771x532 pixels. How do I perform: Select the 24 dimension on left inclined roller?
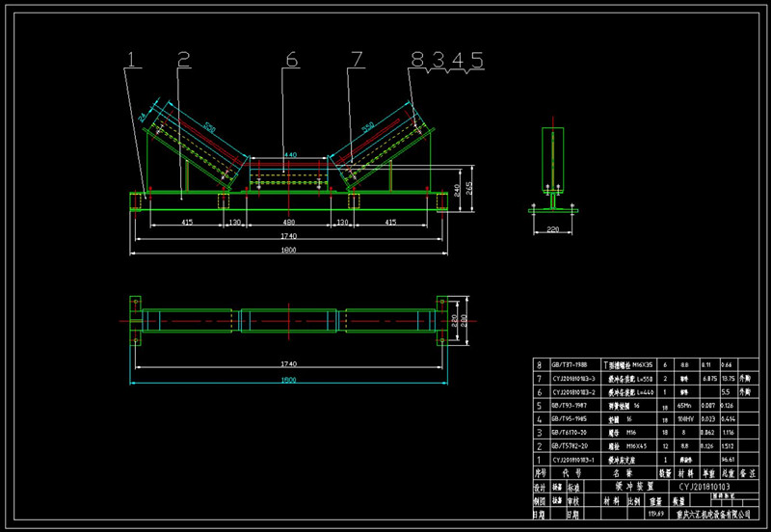pyautogui.click(x=142, y=117)
